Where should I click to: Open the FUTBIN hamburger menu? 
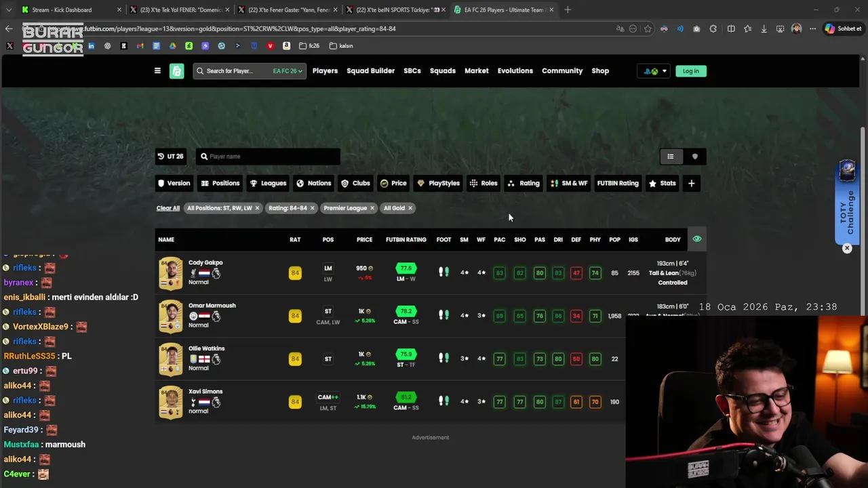tap(157, 70)
